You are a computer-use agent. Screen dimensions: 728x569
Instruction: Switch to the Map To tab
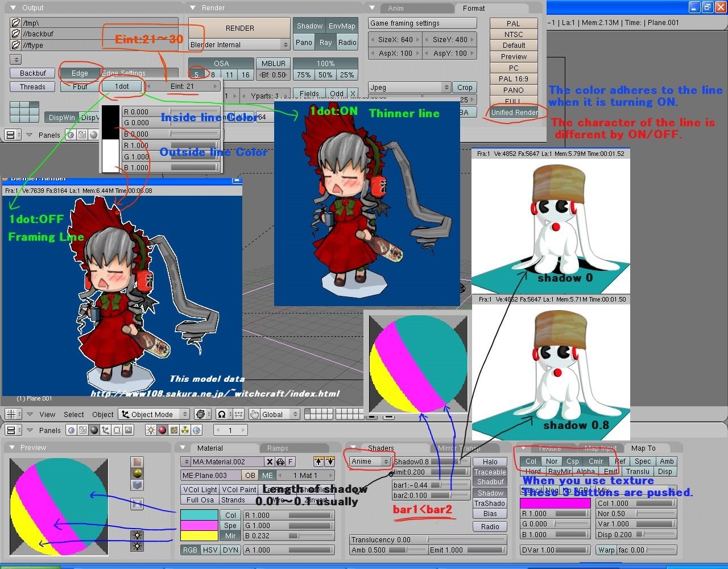pos(643,448)
